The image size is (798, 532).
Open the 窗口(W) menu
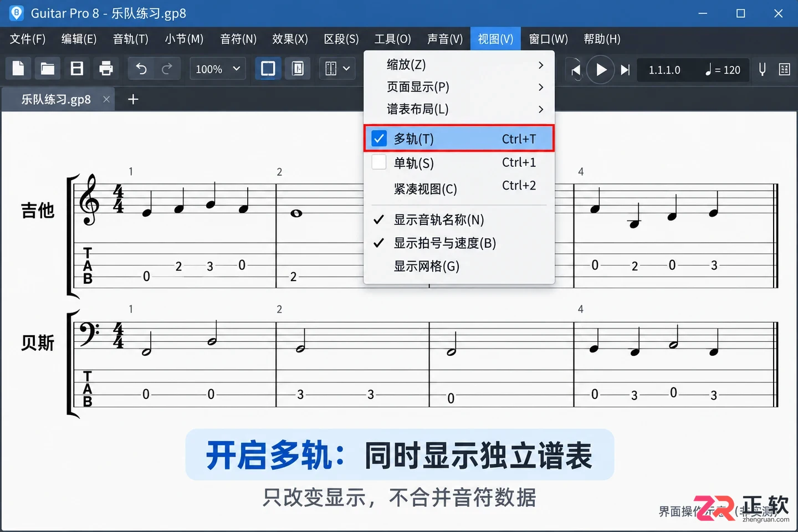(549, 39)
